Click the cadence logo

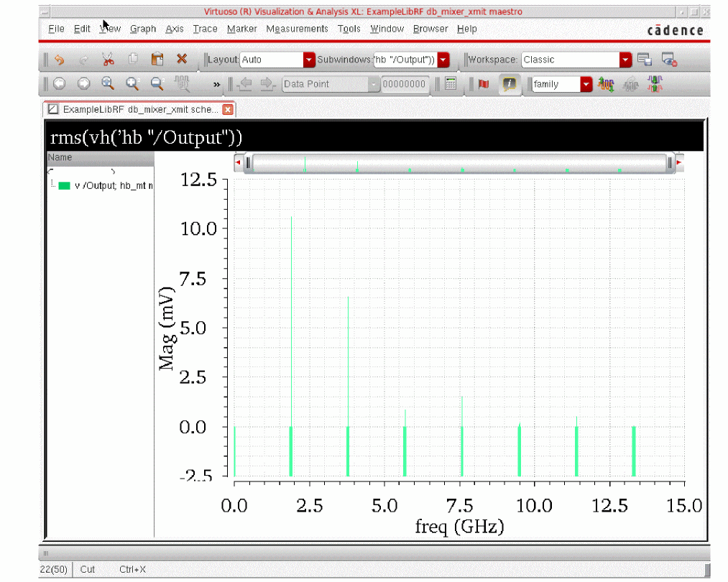pos(675,30)
